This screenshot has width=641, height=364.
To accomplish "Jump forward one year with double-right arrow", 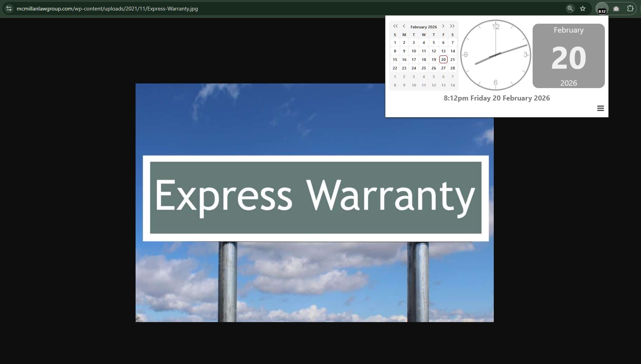I will pos(452,26).
